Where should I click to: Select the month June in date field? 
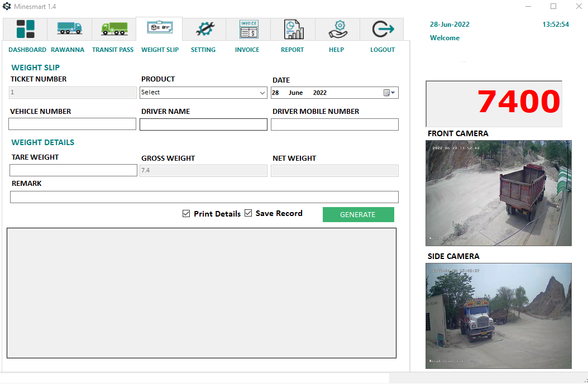[295, 93]
